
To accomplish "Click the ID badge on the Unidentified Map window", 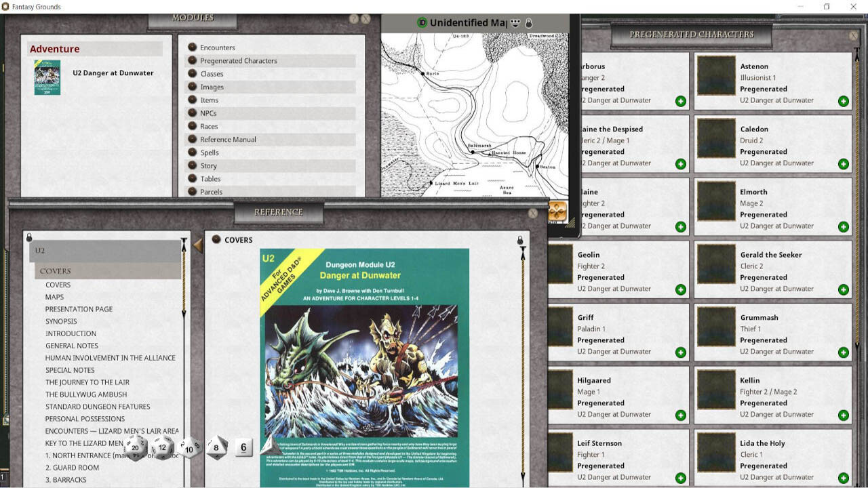I will pos(421,22).
